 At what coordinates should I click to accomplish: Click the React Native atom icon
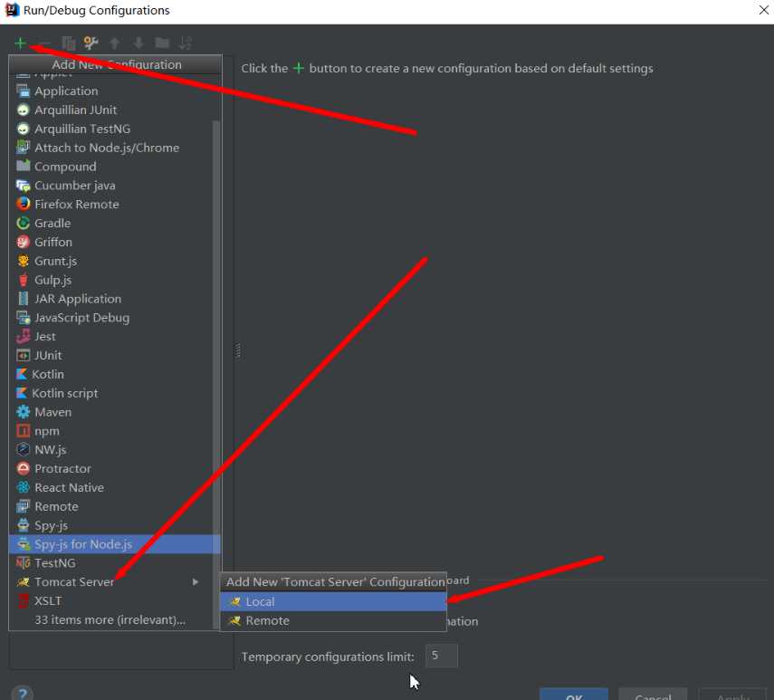click(24, 488)
